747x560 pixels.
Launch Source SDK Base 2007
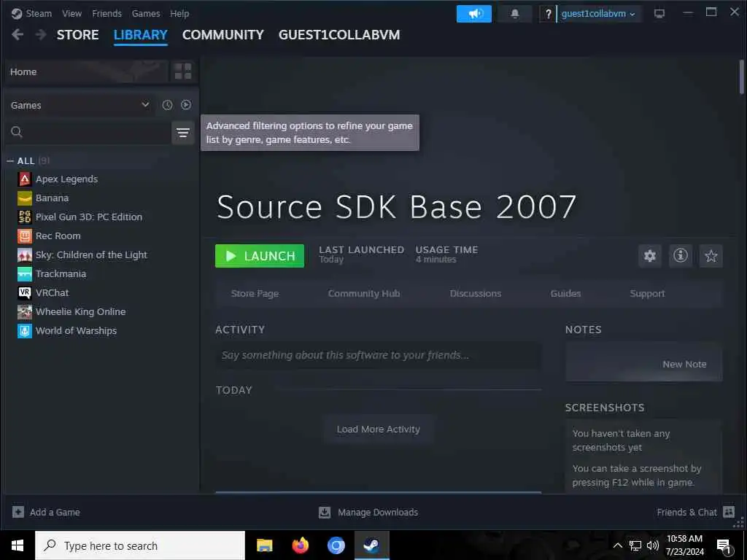pos(260,256)
